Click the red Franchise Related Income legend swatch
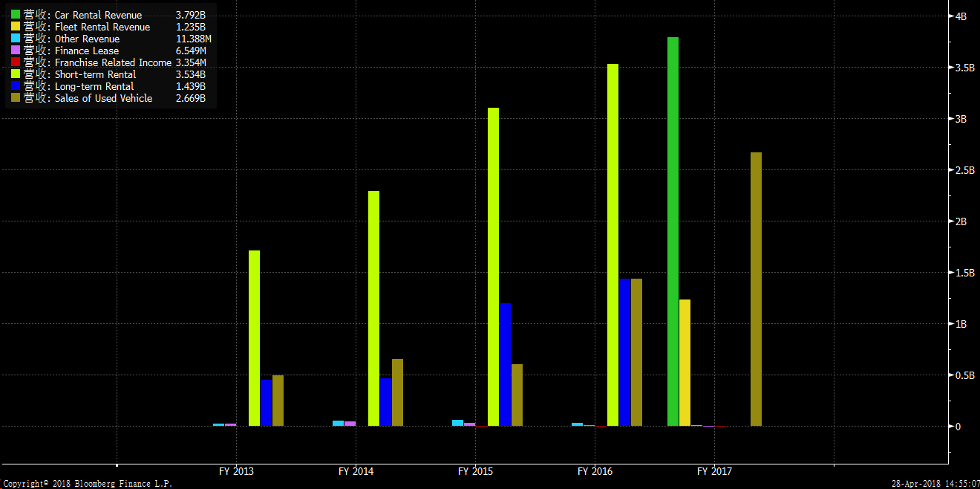This screenshot has width=980, height=489. 15,62
